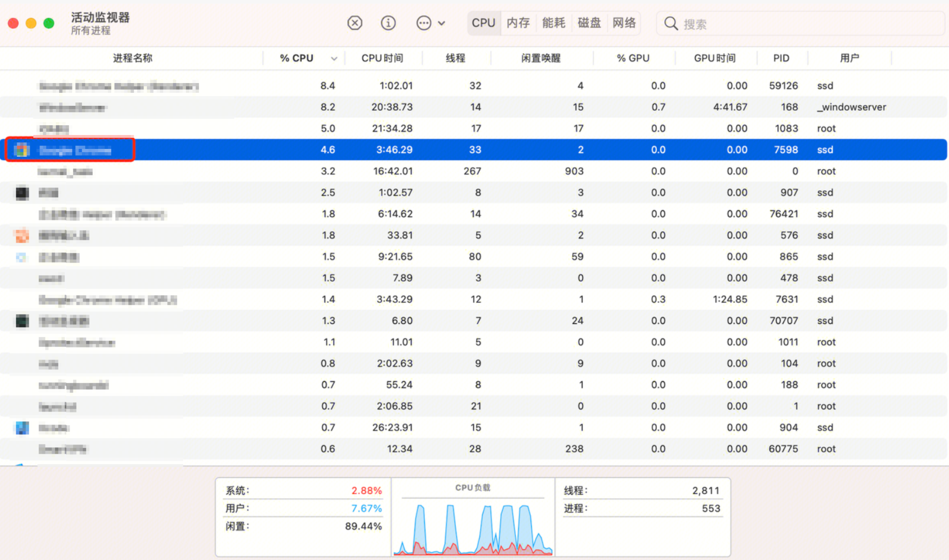Click the Google Chrome process icon
Screen dimensions: 949x560
coord(21,150)
